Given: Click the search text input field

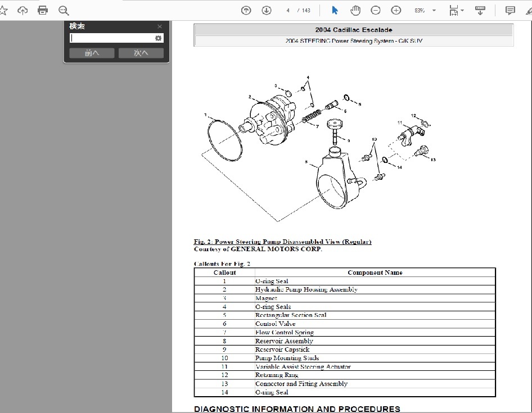Looking at the screenshot, I should [112, 38].
